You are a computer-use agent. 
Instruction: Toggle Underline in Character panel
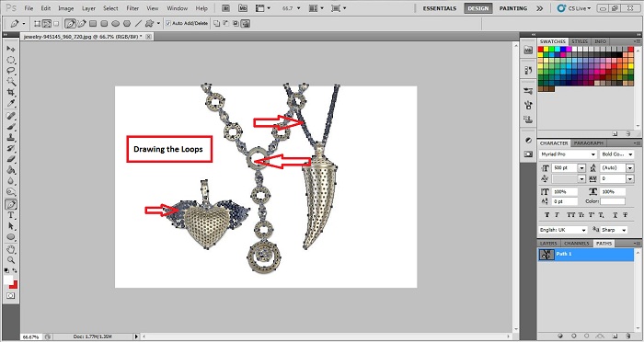615,215
